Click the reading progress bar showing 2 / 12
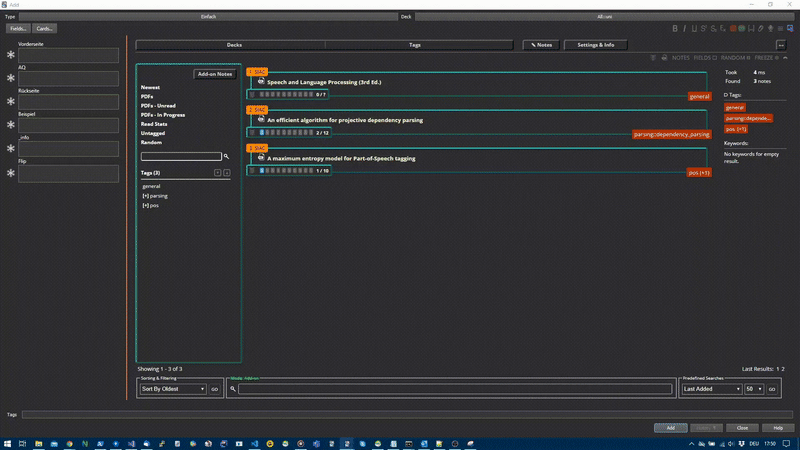Image resolution: width=800 pixels, height=450 pixels. (x=288, y=133)
